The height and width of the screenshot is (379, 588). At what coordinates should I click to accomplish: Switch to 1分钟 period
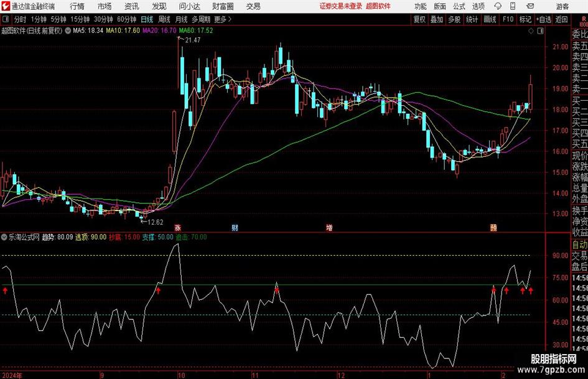click(x=39, y=19)
